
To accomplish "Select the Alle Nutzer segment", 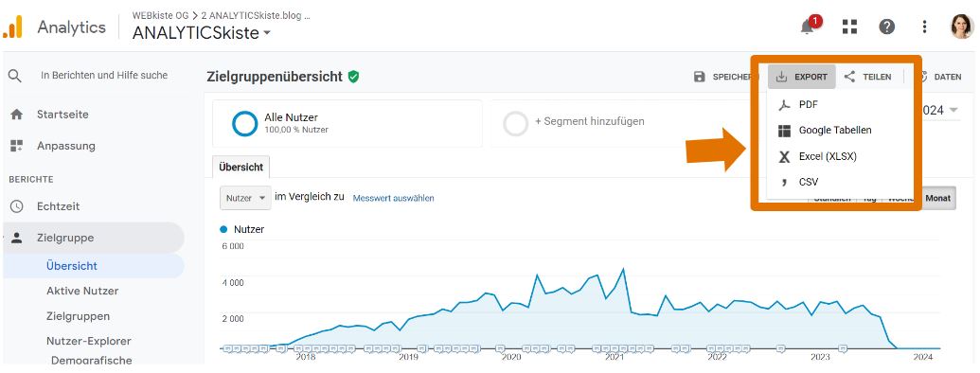I will (x=347, y=124).
